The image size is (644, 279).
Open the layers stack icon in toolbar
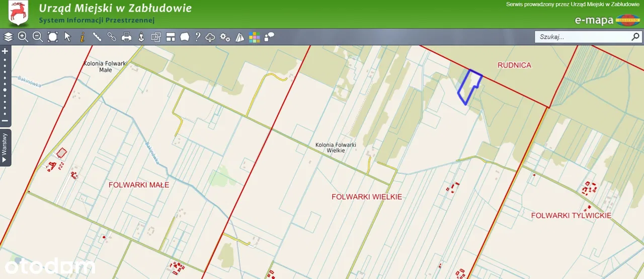pyautogui.click(x=8, y=37)
